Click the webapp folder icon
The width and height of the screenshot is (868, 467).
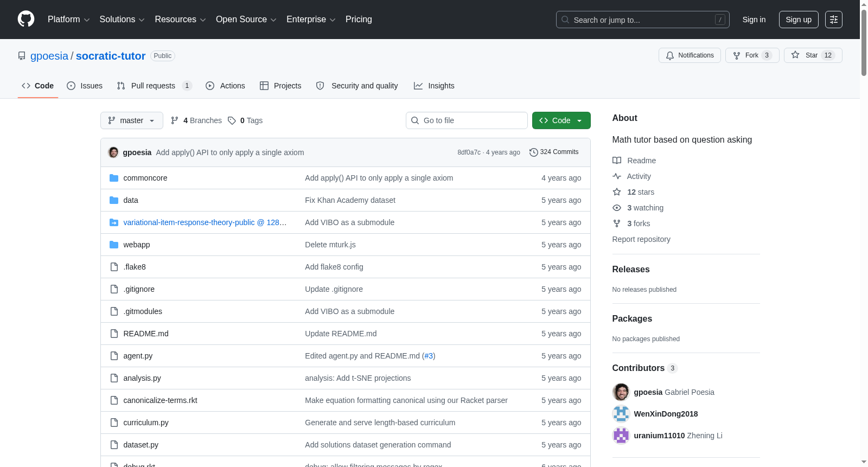[114, 245]
